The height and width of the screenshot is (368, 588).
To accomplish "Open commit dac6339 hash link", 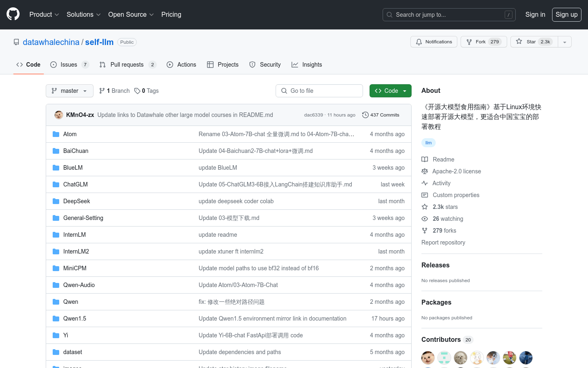I will [313, 115].
